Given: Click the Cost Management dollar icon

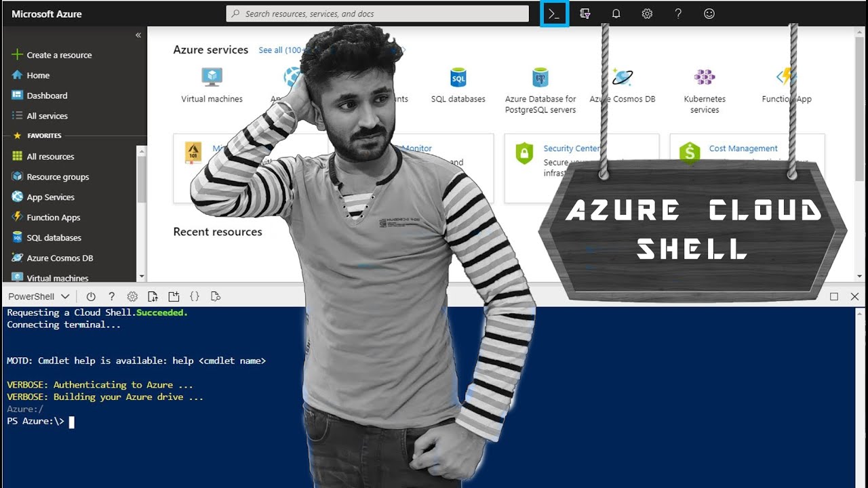Looking at the screenshot, I should 690,153.
